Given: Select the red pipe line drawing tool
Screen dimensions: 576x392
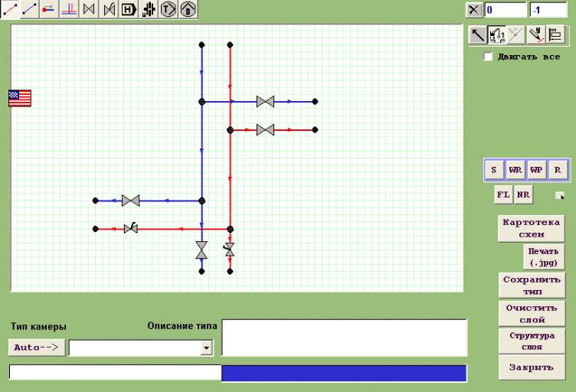Looking at the screenshot, I should [x=10, y=9].
